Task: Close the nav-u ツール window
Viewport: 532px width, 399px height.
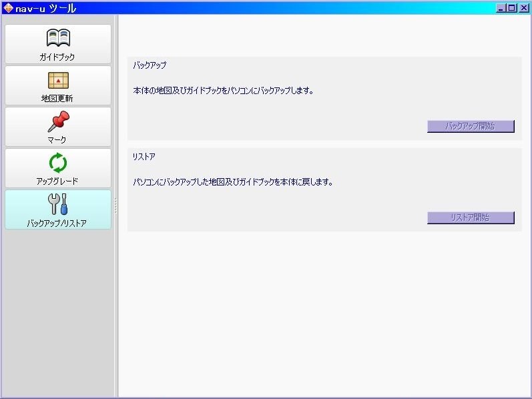Action: [523, 8]
